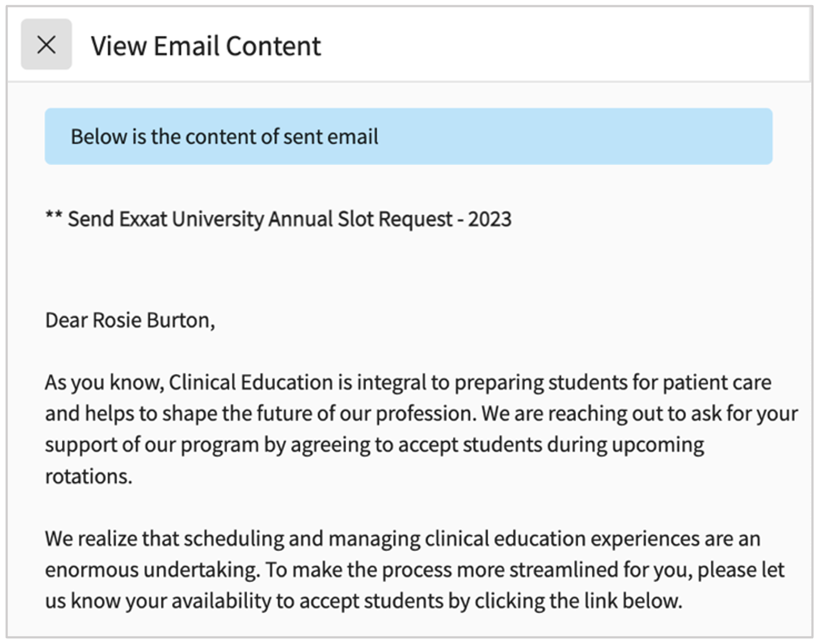Screen dimensions: 818x644
Task: Click the line starting 'support of our program'
Action: pyautogui.click(x=374, y=445)
